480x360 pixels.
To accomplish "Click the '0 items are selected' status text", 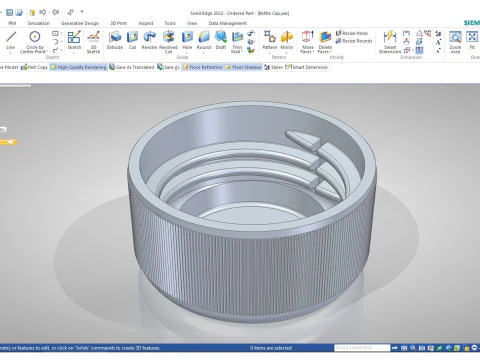I will 271,348.
